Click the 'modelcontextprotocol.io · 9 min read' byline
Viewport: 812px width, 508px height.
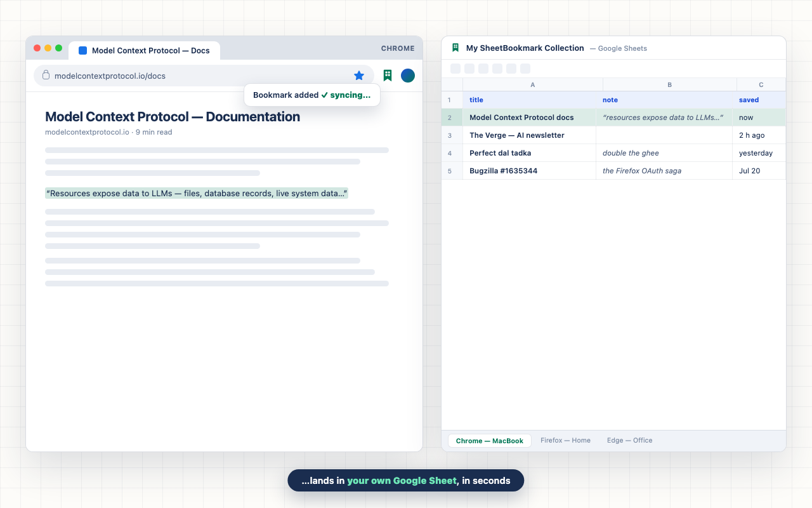click(x=108, y=132)
